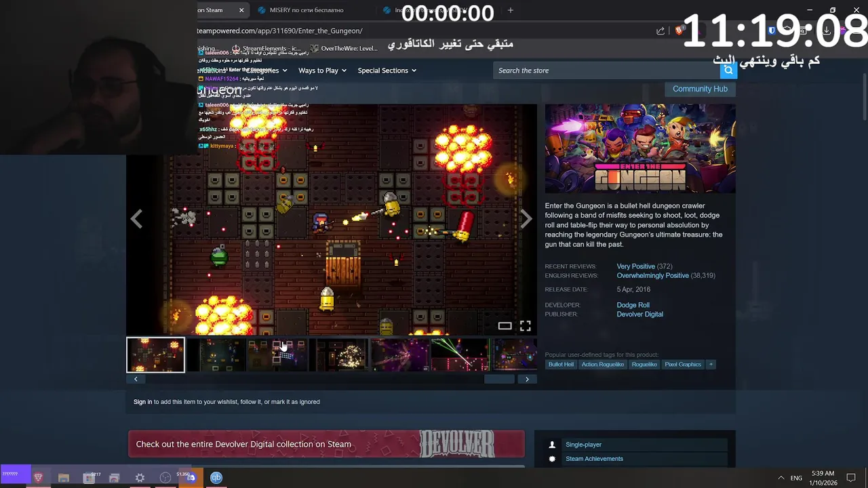Image resolution: width=868 pixels, height=488 pixels.
Task: Click the ENG language indicator in tray
Action: point(796,478)
